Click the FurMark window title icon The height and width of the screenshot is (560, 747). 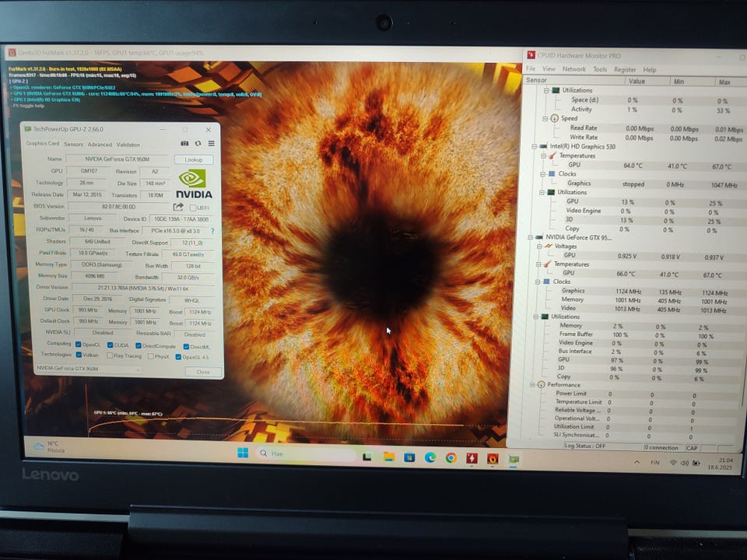point(12,52)
